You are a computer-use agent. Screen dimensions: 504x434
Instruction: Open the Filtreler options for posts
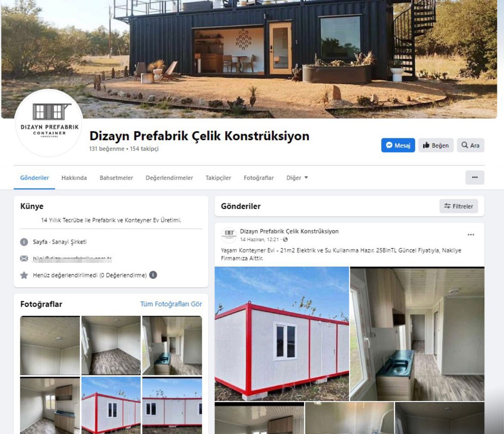coord(458,206)
